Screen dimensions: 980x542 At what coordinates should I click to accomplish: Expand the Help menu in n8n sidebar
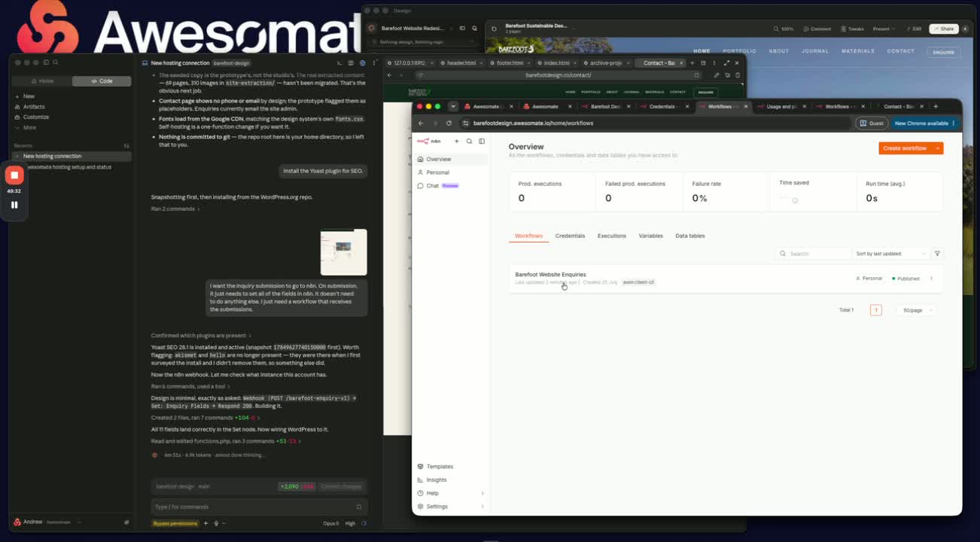[x=451, y=493]
